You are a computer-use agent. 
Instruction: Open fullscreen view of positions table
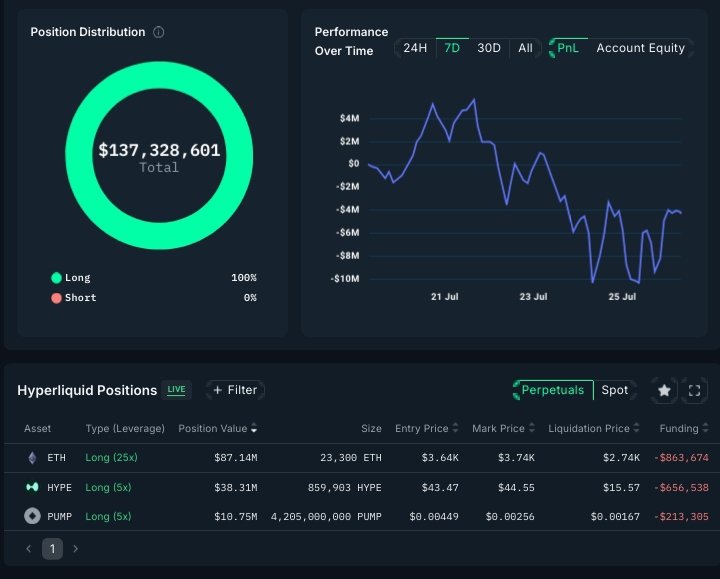click(694, 391)
